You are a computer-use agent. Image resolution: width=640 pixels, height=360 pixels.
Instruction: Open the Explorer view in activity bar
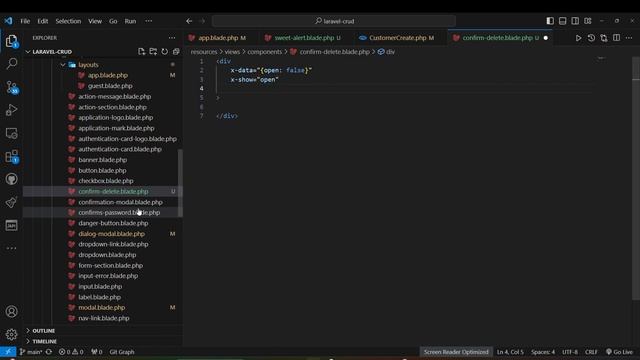click(x=11, y=41)
